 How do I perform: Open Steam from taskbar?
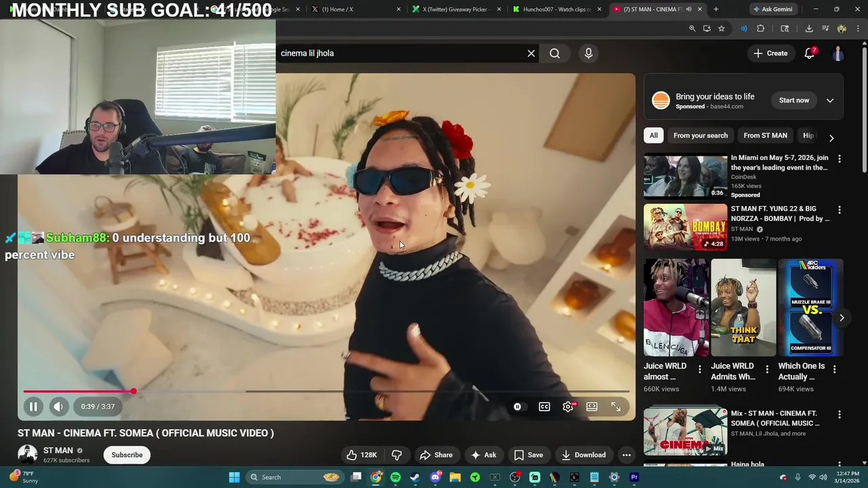[415, 477]
